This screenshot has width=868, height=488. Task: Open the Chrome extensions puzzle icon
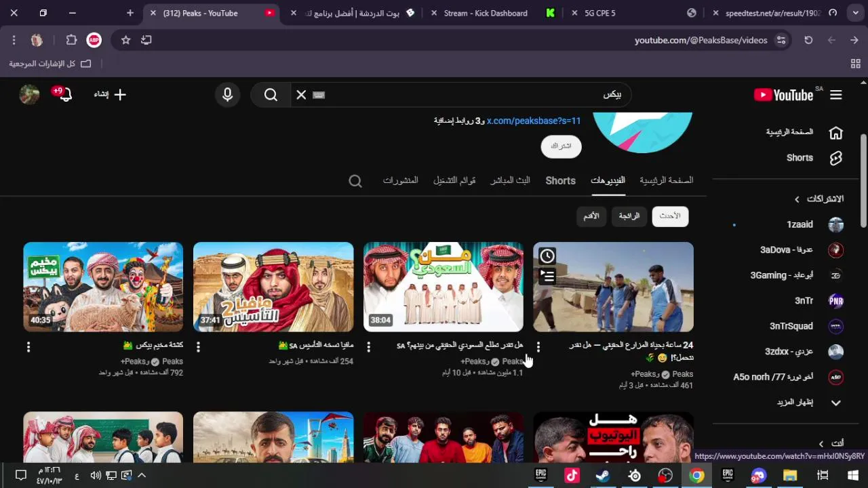coord(71,40)
